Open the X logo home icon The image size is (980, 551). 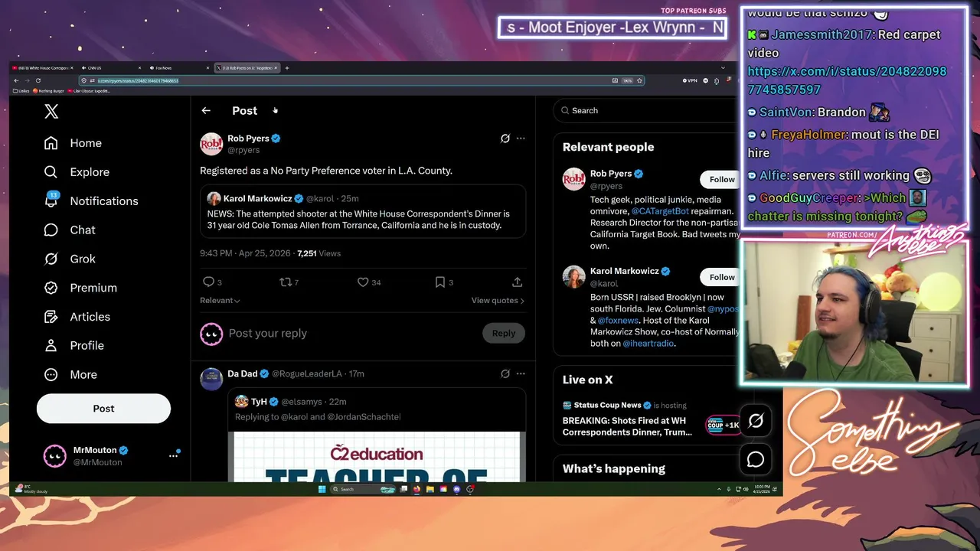click(51, 112)
